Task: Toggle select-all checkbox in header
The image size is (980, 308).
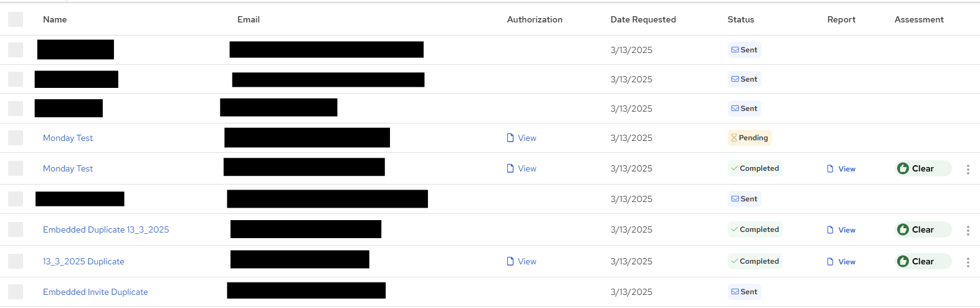Action: pyautogui.click(x=16, y=19)
